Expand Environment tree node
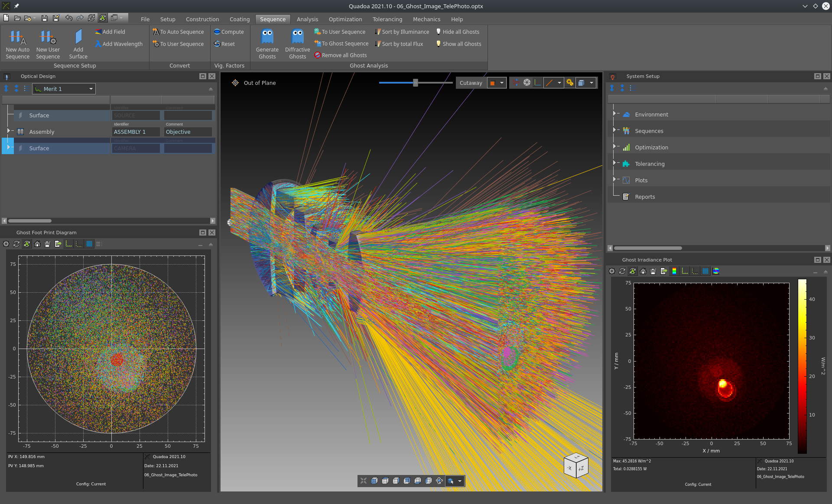Viewport: 832px width, 504px height. (614, 113)
